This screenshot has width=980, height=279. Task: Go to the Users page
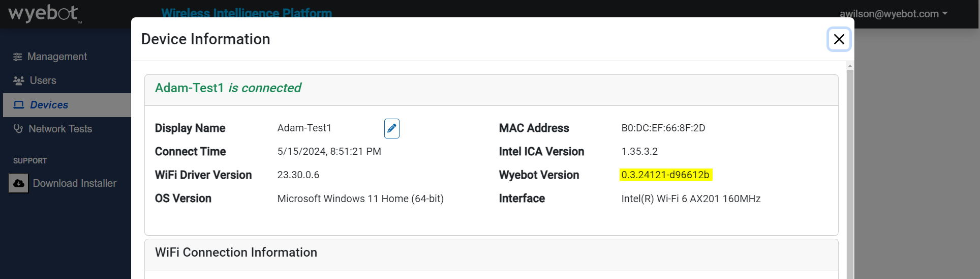tap(43, 80)
